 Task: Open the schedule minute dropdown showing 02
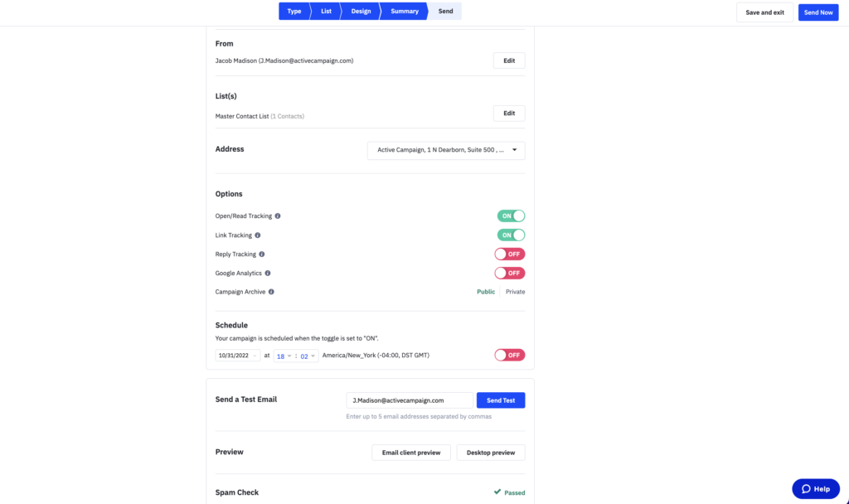[308, 356]
